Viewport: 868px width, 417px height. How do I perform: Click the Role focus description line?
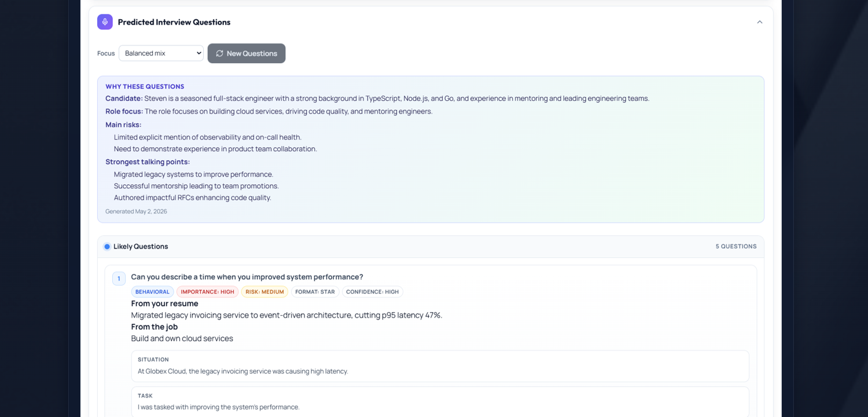pos(269,111)
